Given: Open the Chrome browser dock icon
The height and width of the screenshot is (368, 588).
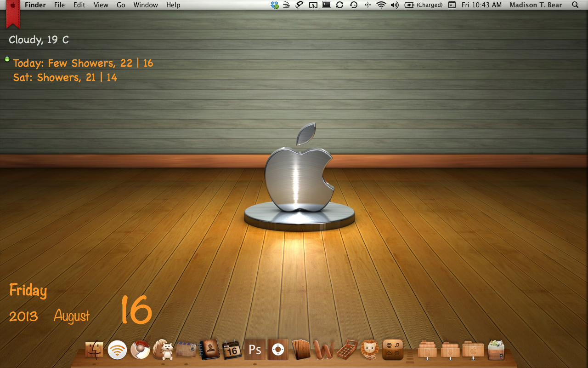Looking at the screenshot, I should [140, 350].
